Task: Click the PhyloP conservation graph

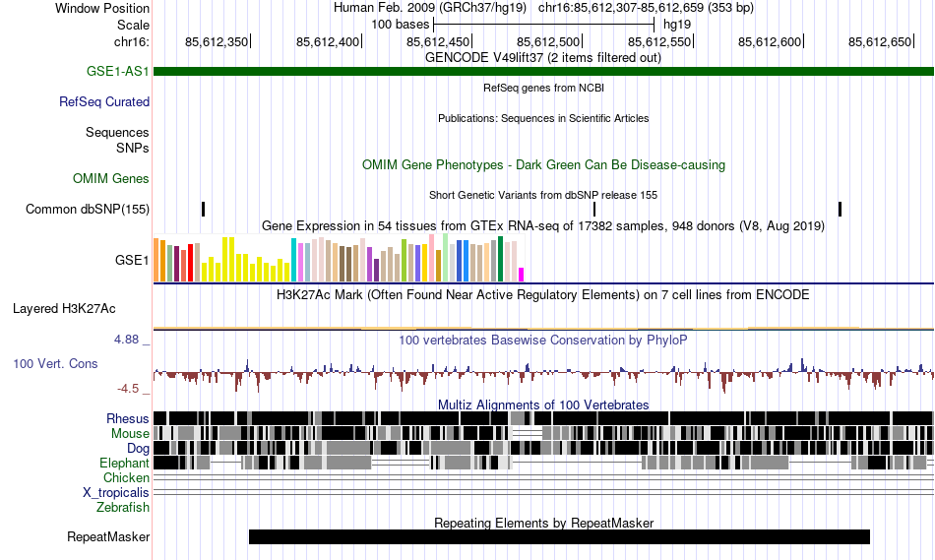Action: (x=543, y=373)
